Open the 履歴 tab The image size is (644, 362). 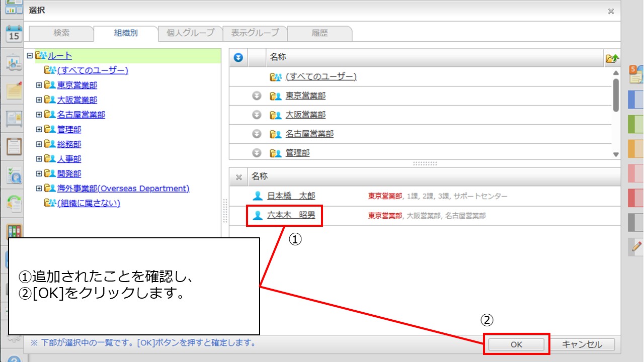[x=319, y=33]
